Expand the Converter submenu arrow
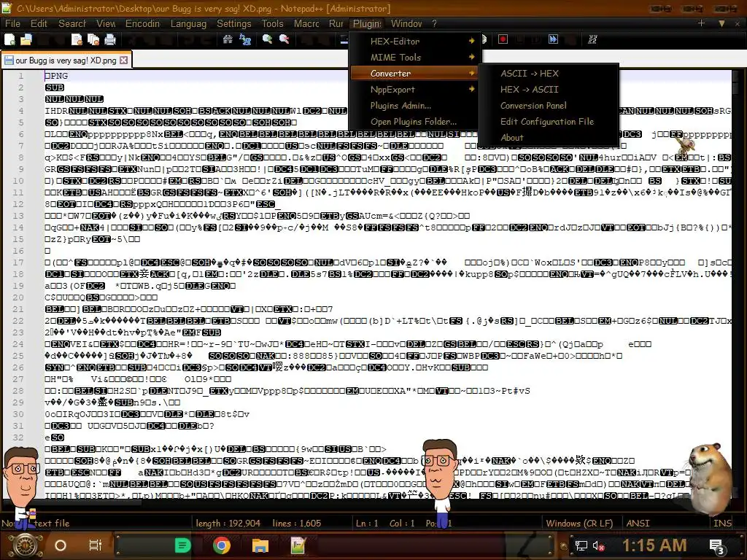This screenshot has width=747, height=560. click(472, 73)
